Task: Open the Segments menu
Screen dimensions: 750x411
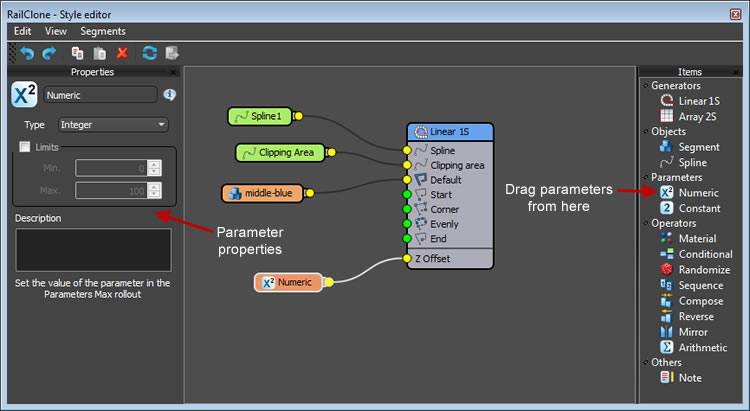Action: pyautogui.click(x=103, y=31)
